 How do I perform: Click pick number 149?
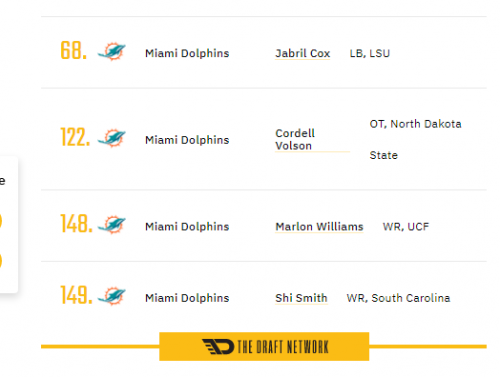point(76,295)
